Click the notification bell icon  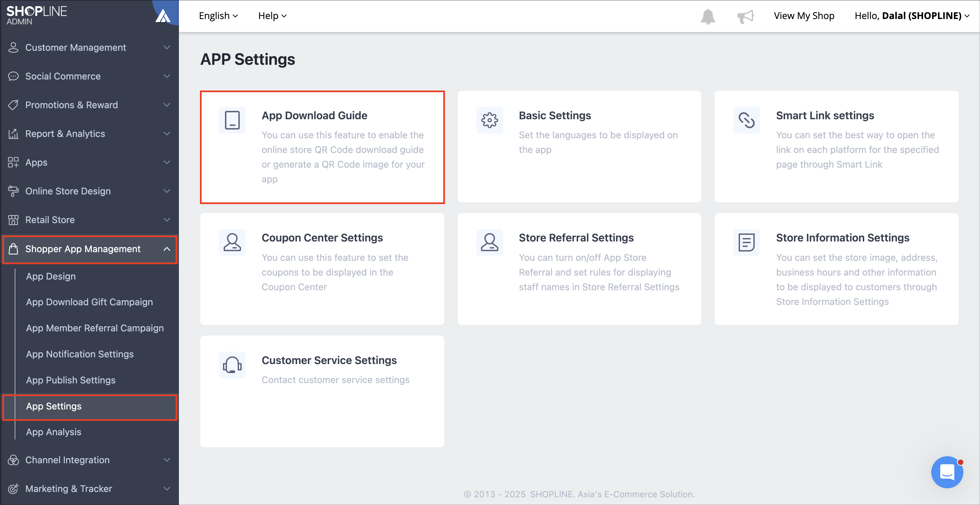(708, 16)
